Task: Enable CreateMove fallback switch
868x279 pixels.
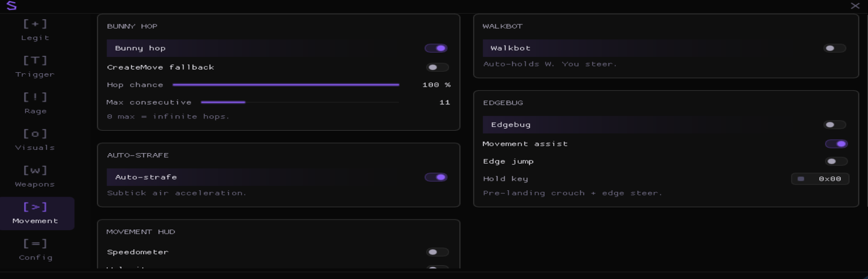Action: [437, 67]
